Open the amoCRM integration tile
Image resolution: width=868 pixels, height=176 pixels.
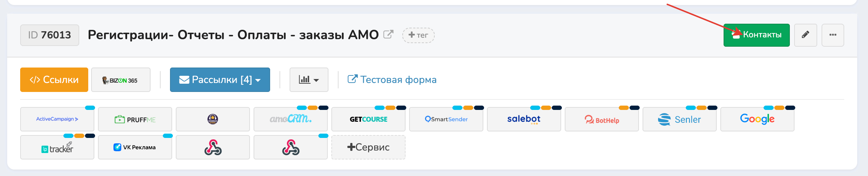tap(291, 119)
